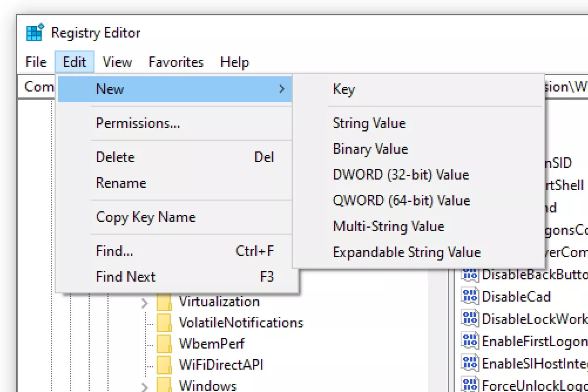The height and width of the screenshot is (392, 588).
Task: Select the DisableCad value name
Action: (516, 297)
